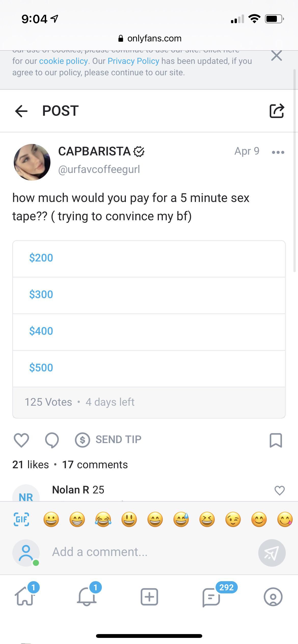Choose the $400 poll option
The height and width of the screenshot is (644, 298).
click(149, 332)
